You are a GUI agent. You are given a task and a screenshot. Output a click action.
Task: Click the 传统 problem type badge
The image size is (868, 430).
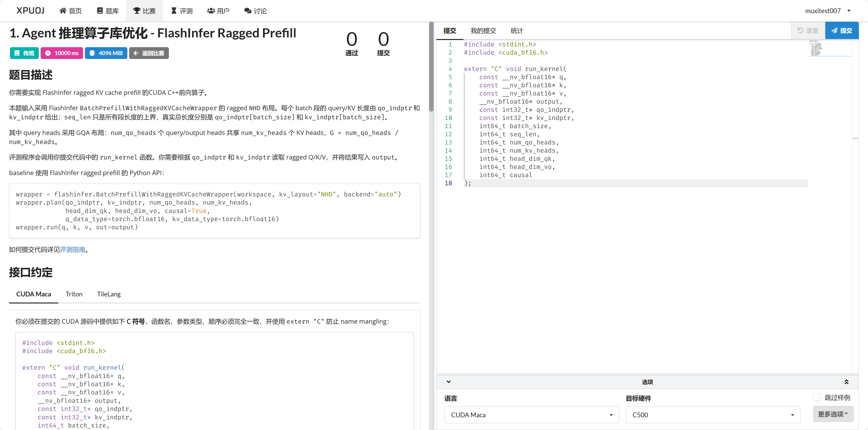(x=24, y=53)
